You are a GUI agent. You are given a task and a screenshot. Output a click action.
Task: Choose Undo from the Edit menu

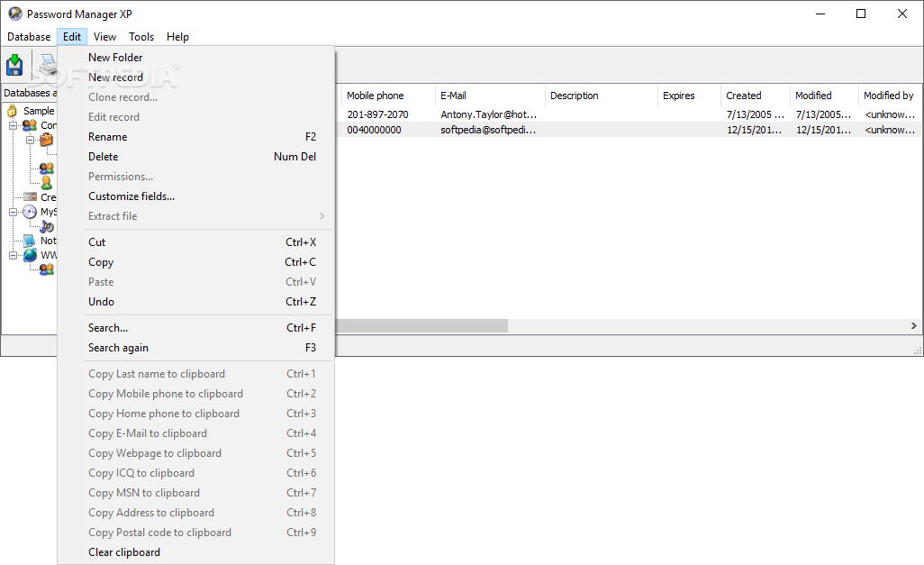pyautogui.click(x=195, y=301)
